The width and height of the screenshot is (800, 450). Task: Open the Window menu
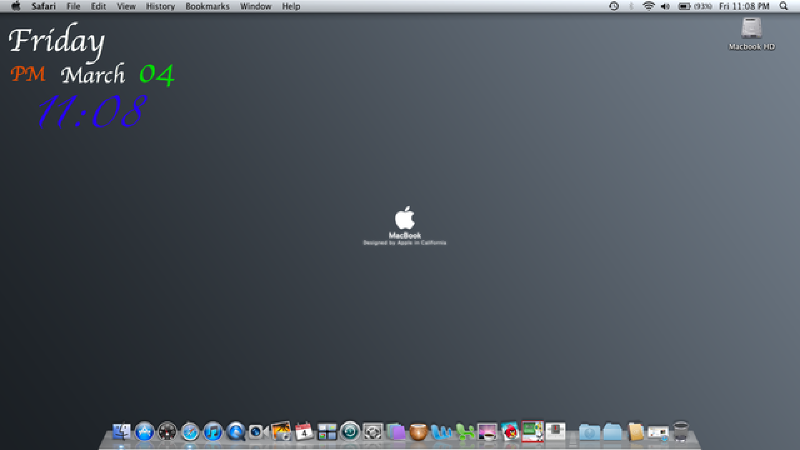point(256,6)
